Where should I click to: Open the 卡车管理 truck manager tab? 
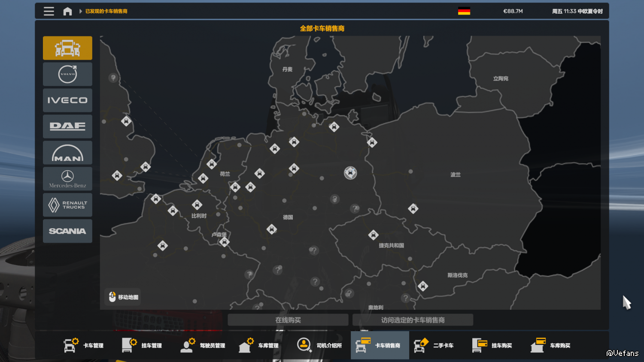84,345
